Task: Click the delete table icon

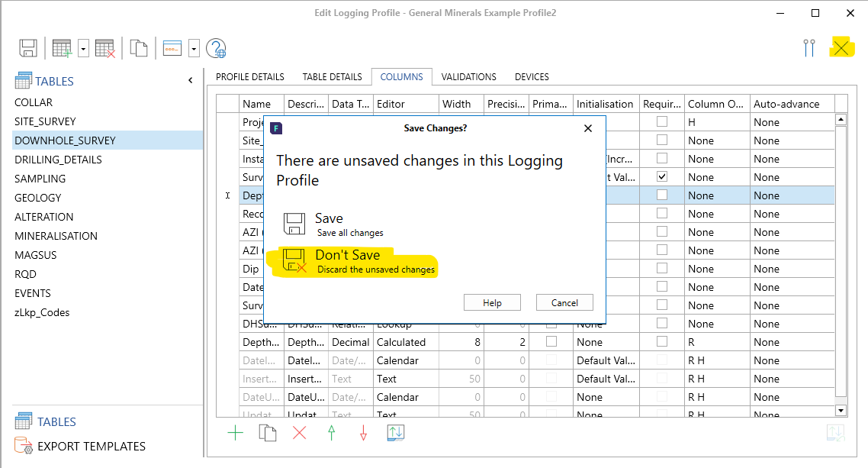Action: tap(105, 48)
